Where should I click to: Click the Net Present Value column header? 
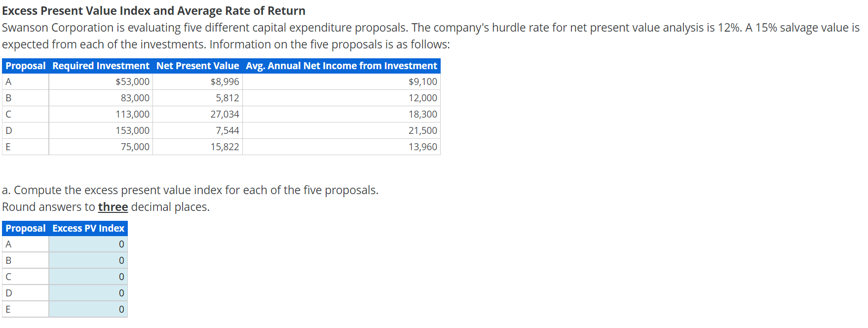197,66
